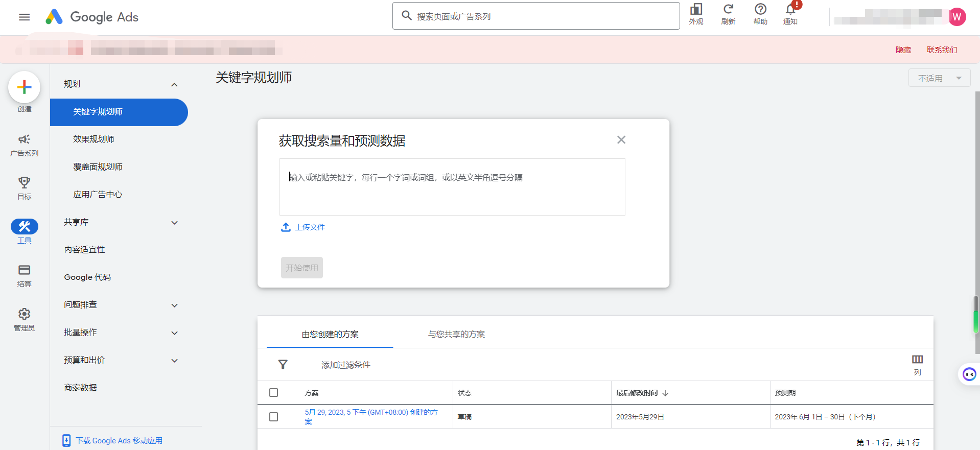The height and width of the screenshot is (450, 980).
Task: Click the 2023年5月29日 date cell
Action: (640, 417)
